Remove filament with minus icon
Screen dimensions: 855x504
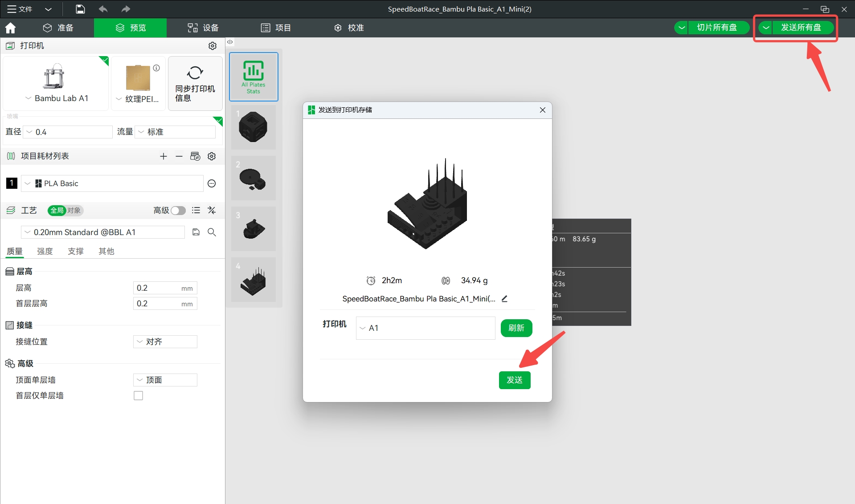(x=179, y=156)
